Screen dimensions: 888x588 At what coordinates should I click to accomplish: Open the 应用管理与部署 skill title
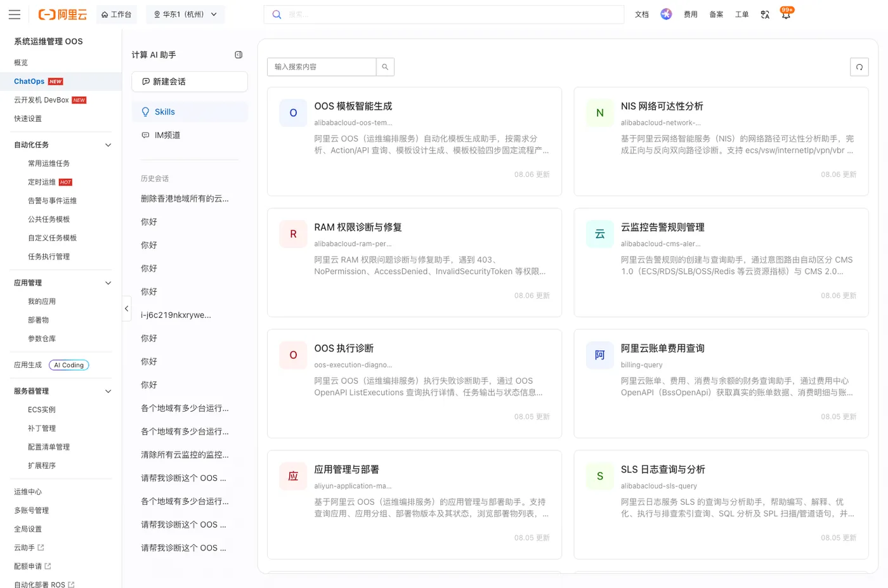(x=347, y=469)
